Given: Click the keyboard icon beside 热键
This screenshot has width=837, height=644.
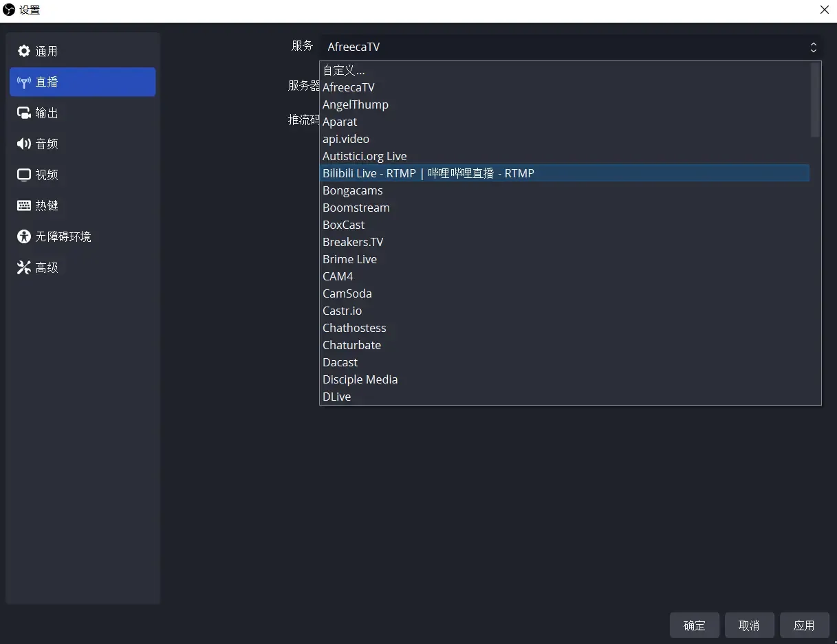Looking at the screenshot, I should point(24,206).
